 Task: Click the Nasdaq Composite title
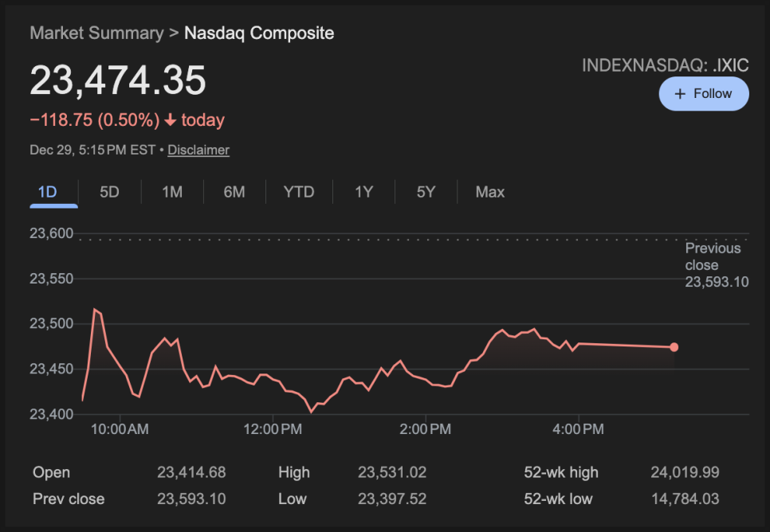click(259, 33)
